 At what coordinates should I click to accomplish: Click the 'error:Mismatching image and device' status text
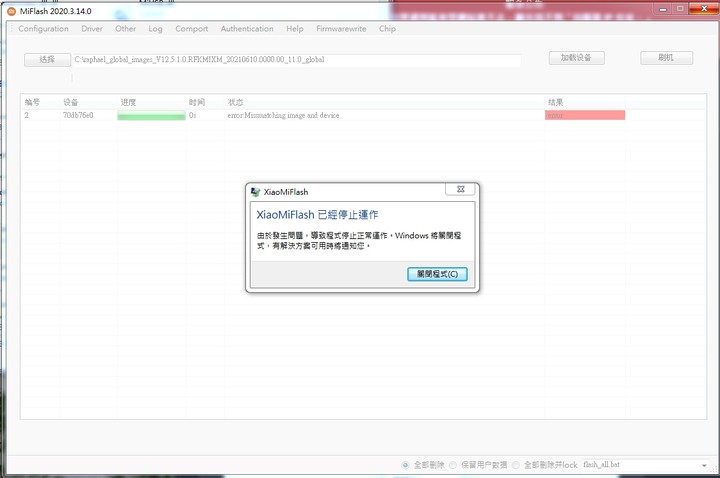point(283,115)
